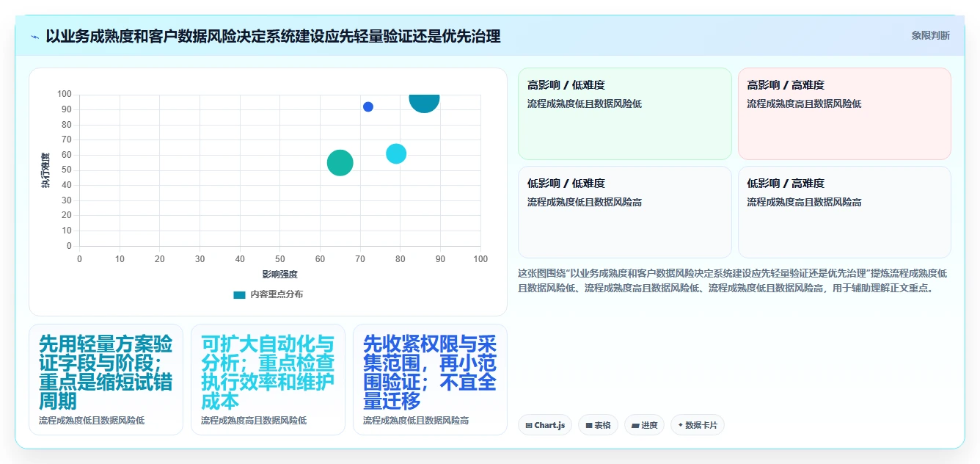
Task: Click the small blue bubble in chart
Action: pos(368,107)
